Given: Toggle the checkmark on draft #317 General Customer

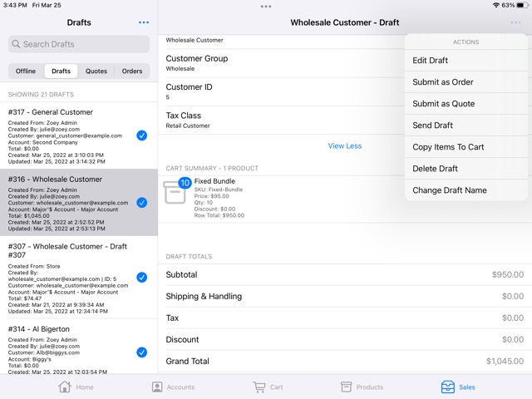Looking at the screenshot, I should click(x=142, y=135).
